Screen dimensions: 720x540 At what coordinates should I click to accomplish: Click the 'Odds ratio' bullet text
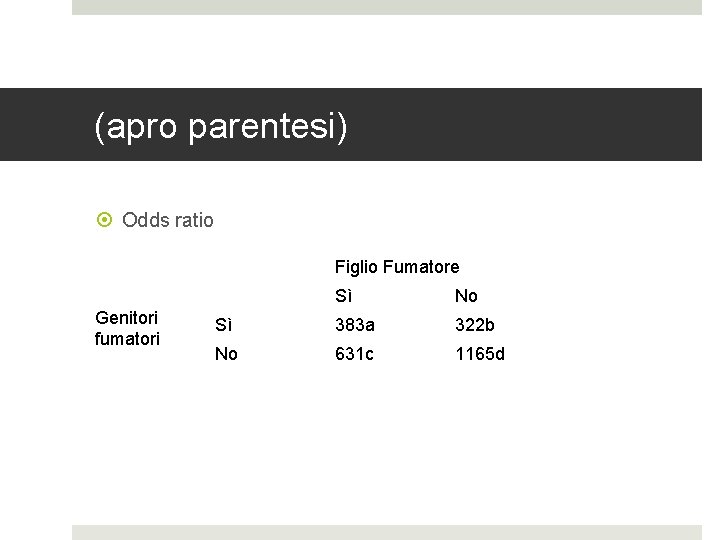click(x=168, y=220)
